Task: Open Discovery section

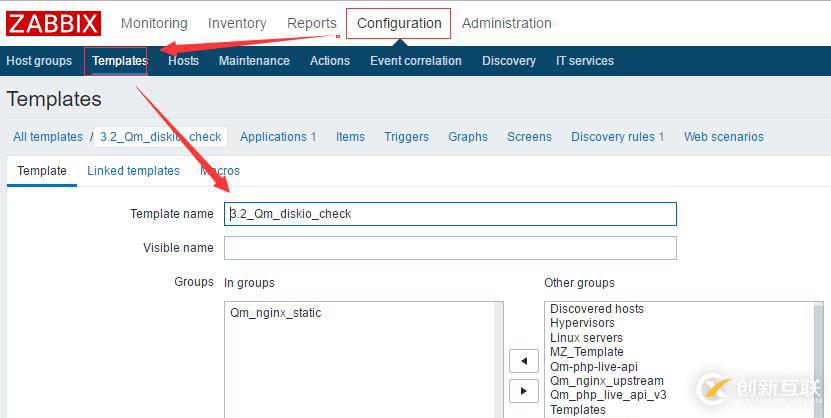Action: [x=509, y=60]
